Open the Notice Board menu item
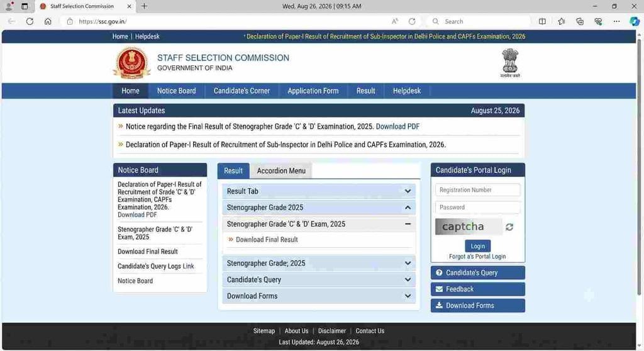644x351 pixels. tap(176, 91)
